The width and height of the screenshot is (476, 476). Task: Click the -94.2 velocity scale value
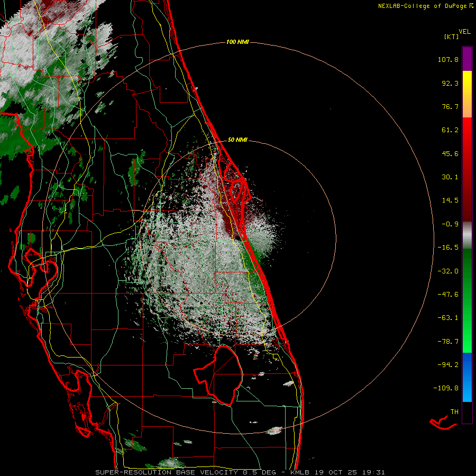pos(448,365)
